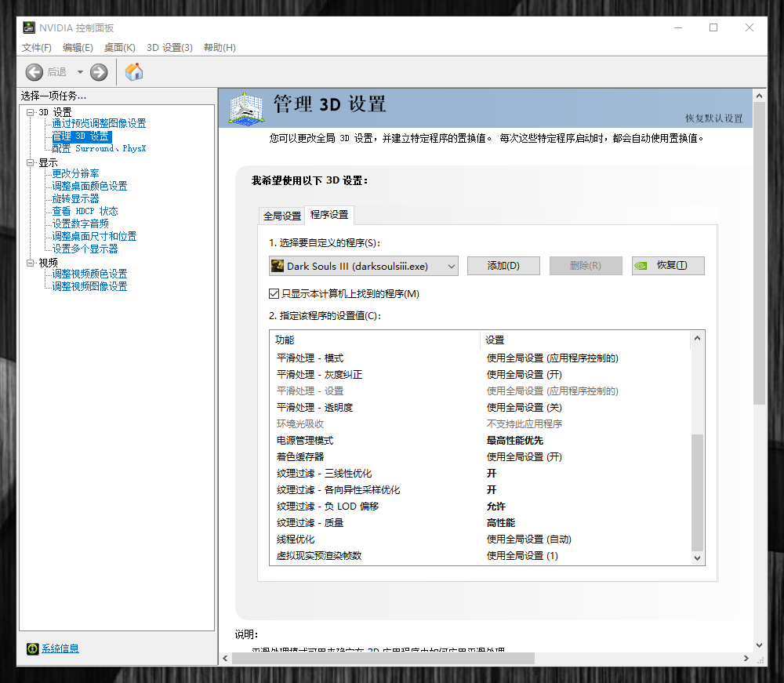Toggle 只显示本计算机上找到的程序 checkbox
This screenshot has height=683, width=784.
(274, 293)
